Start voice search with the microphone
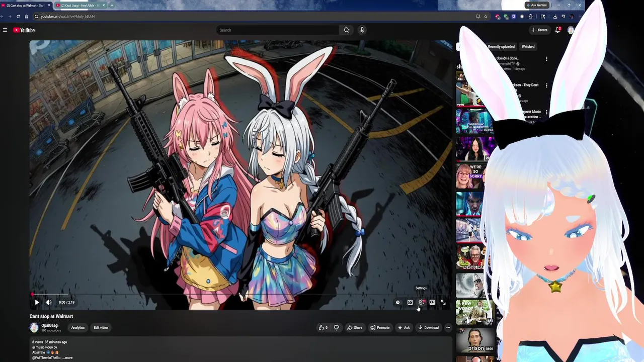This screenshot has height=362, width=644. tap(362, 30)
